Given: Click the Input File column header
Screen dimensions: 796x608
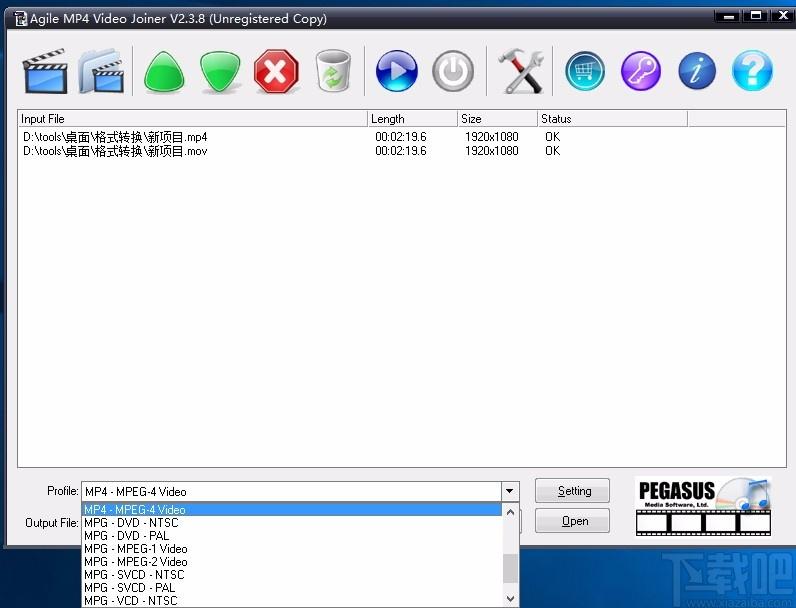Looking at the screenshot, I should pyautogui.click(x=192, y=119).
